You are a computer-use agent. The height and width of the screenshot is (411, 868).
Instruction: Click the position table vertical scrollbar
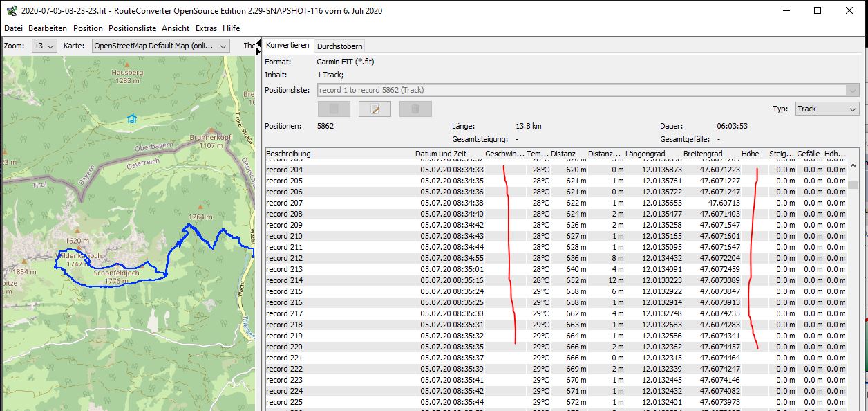853,277
